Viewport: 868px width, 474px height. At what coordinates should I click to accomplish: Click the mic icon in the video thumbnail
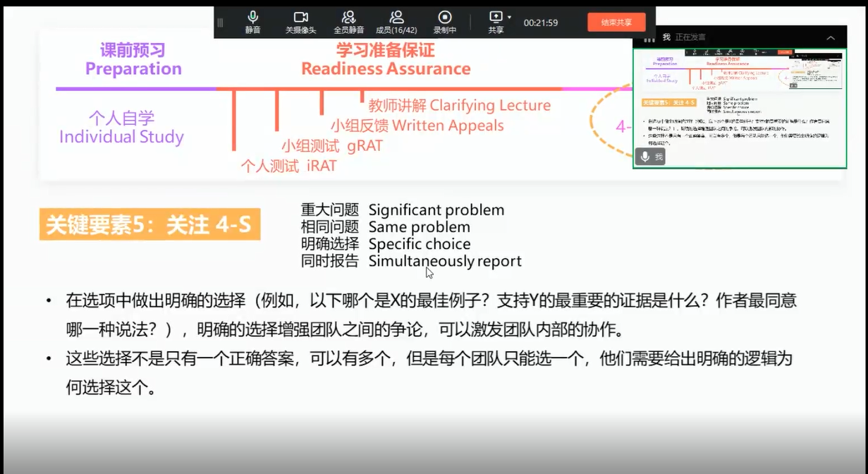[644, 157]
